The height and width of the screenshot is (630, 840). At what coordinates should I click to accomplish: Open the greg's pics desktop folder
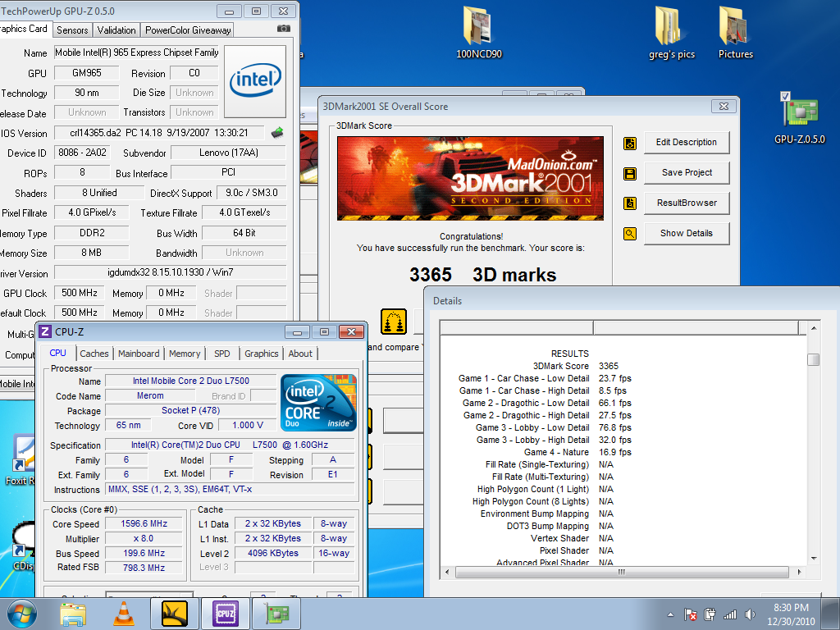click(671, 33)
